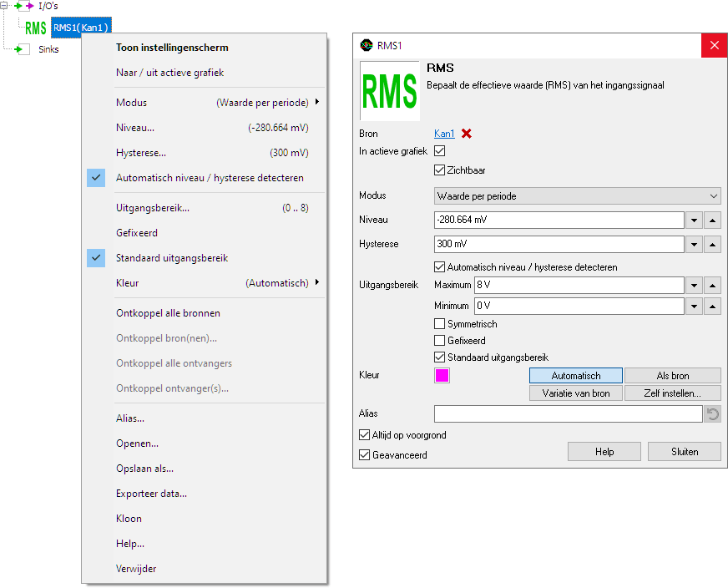Toggle Automatisch niveau / hysterese detecteren checkbox in dialog

point(440,267)
